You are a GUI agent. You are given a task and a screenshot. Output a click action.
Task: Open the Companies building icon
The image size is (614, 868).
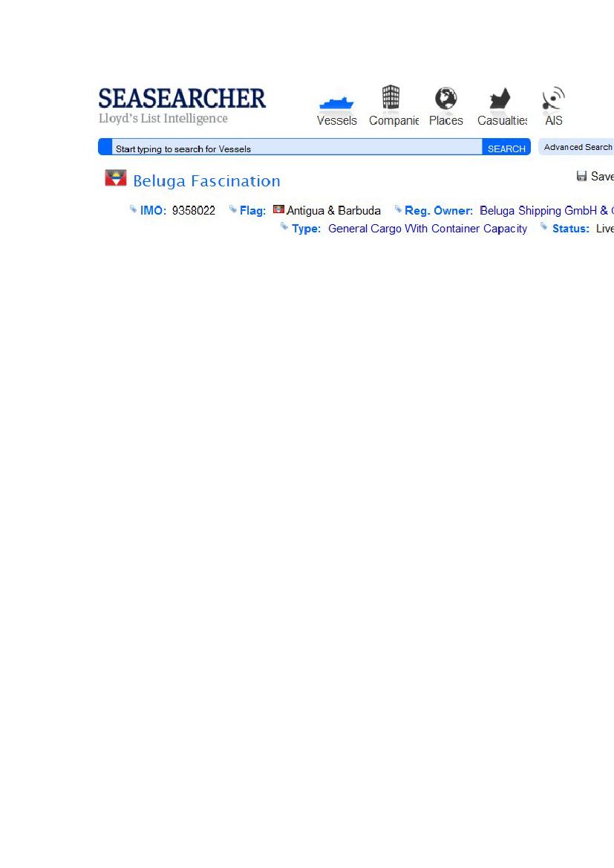tap(391, 97)
